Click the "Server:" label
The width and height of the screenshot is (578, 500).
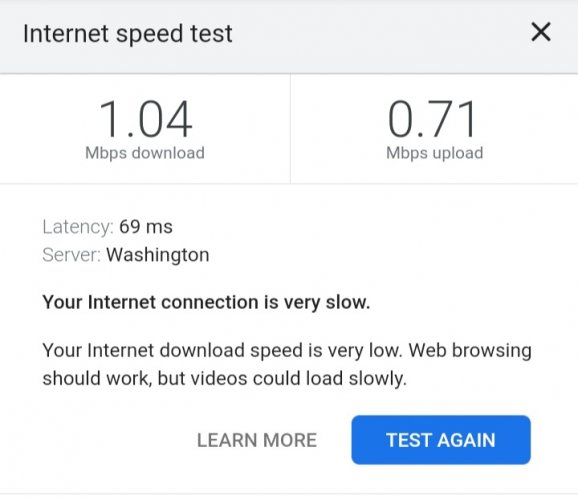point(72,255)
